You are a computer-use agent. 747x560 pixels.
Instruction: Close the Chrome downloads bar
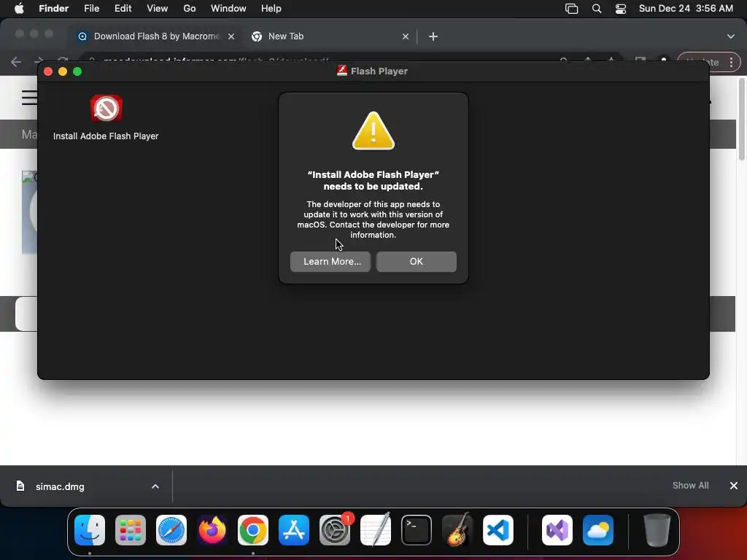click(734, 485)
